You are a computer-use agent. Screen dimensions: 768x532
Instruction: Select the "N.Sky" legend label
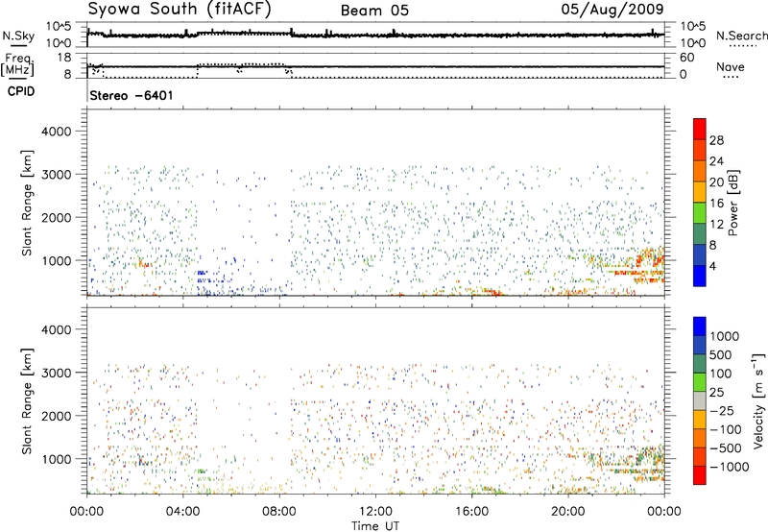18,36
